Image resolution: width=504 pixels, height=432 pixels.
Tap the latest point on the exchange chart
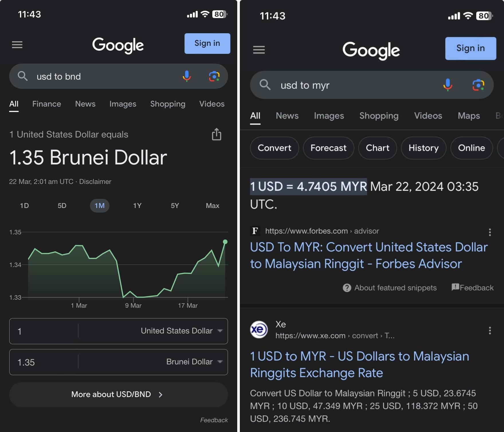[225, 242]
